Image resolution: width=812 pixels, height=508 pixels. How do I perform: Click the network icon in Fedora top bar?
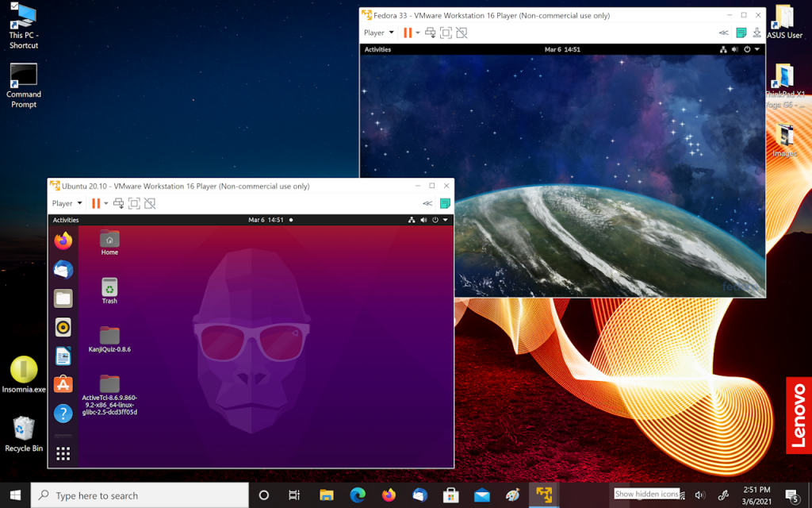coord(723,50)
